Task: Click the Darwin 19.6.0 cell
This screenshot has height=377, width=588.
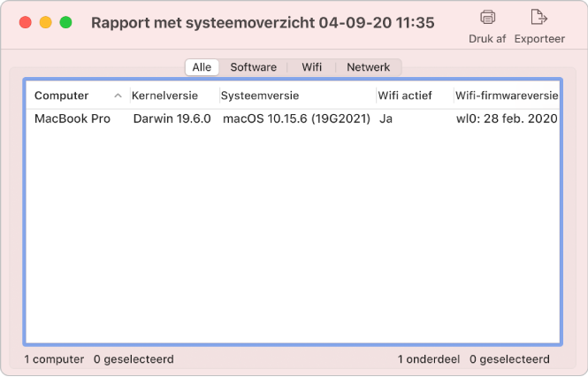Action: click(172, 119)
